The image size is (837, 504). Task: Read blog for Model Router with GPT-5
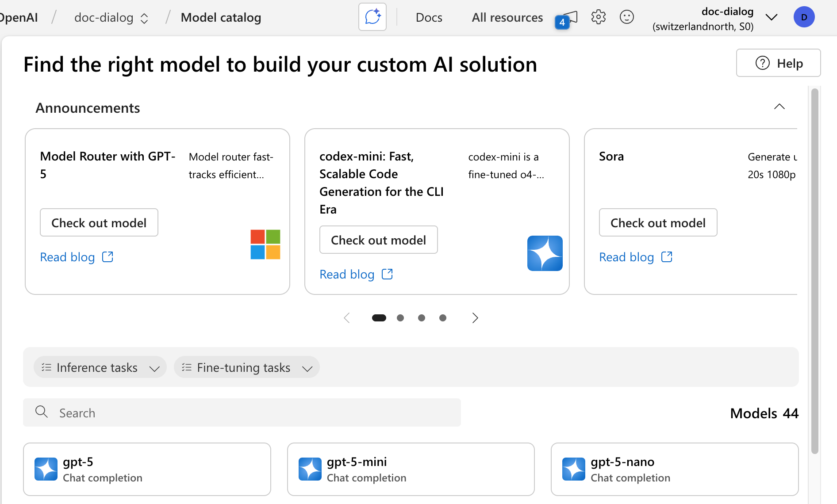pos(68,257)
